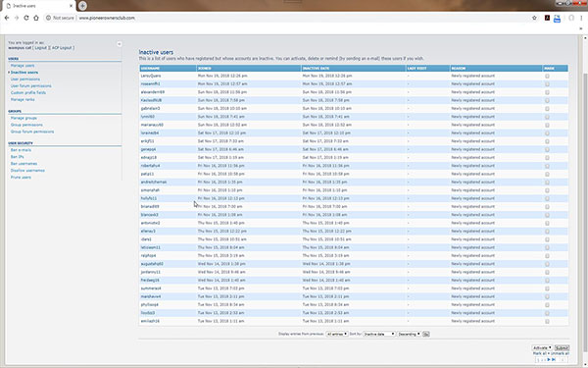This screenshot has height=368, width=588.
Task: Mark the checkbox for user ralphzp4
Action: [547, 256]
